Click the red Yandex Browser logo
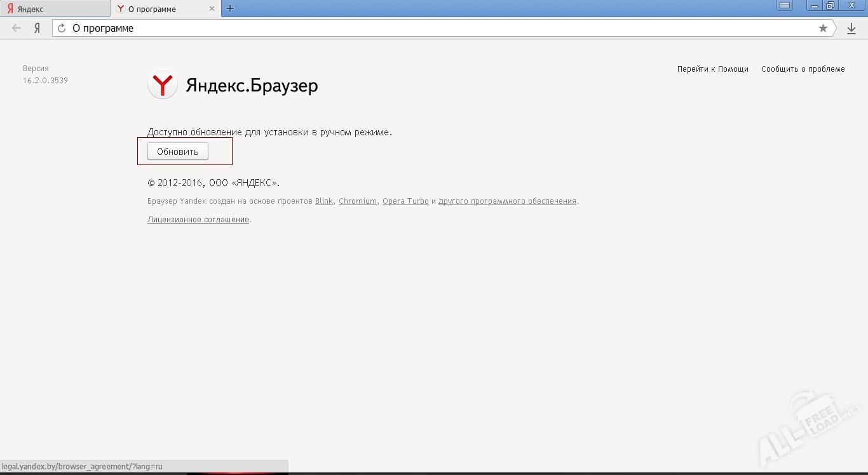 click(x=163, y=84)
